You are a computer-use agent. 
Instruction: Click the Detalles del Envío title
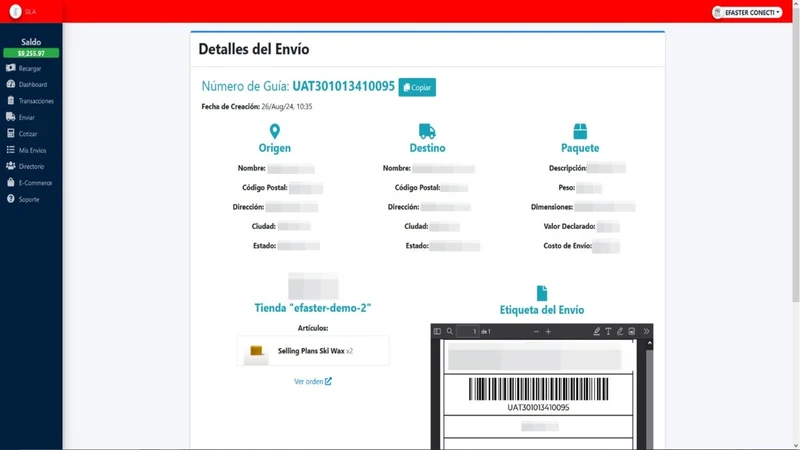coord(254,49)
